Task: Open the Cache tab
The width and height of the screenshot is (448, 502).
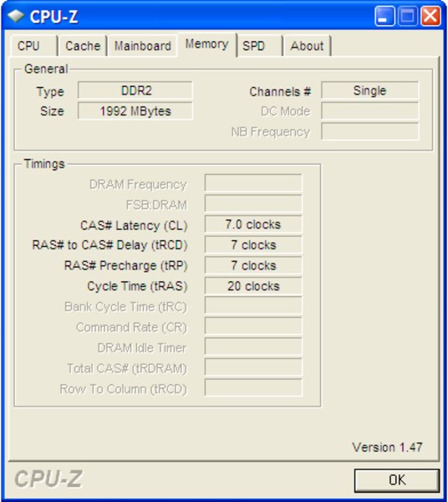Action: click(83, 46)
